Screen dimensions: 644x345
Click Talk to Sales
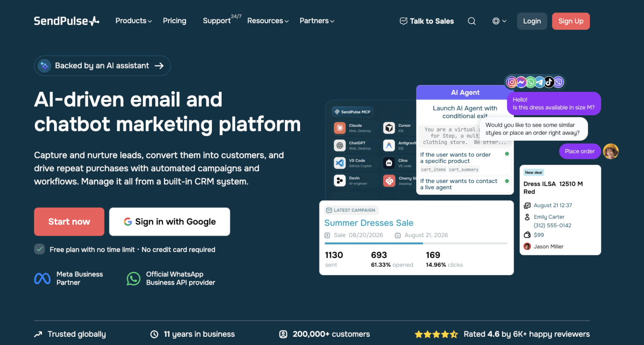[427, 21]
